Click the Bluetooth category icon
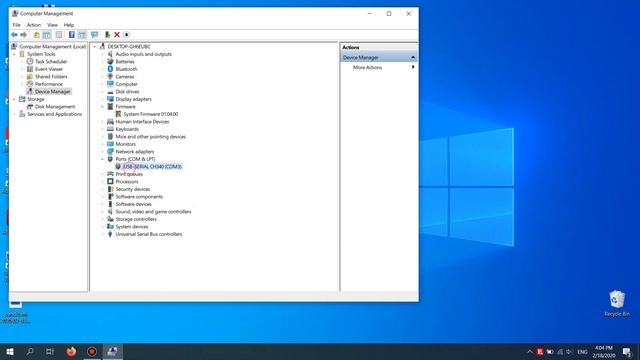The height and width of the screenshot is (360, 640). point(110,69)
